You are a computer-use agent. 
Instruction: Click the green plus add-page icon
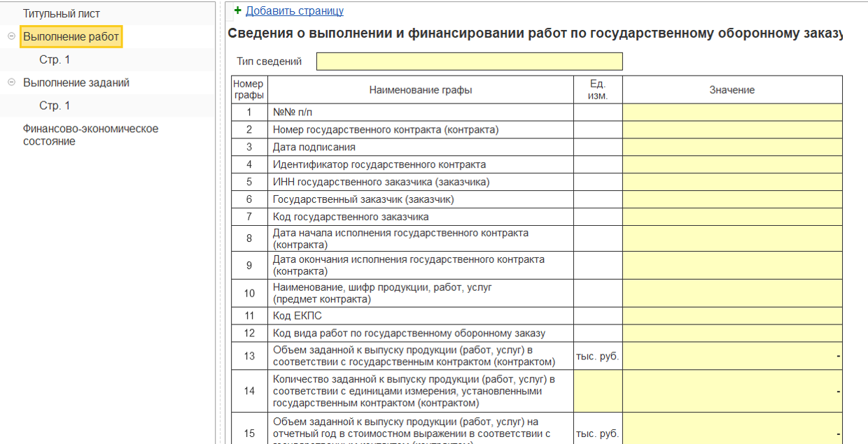tap(237, 10)
